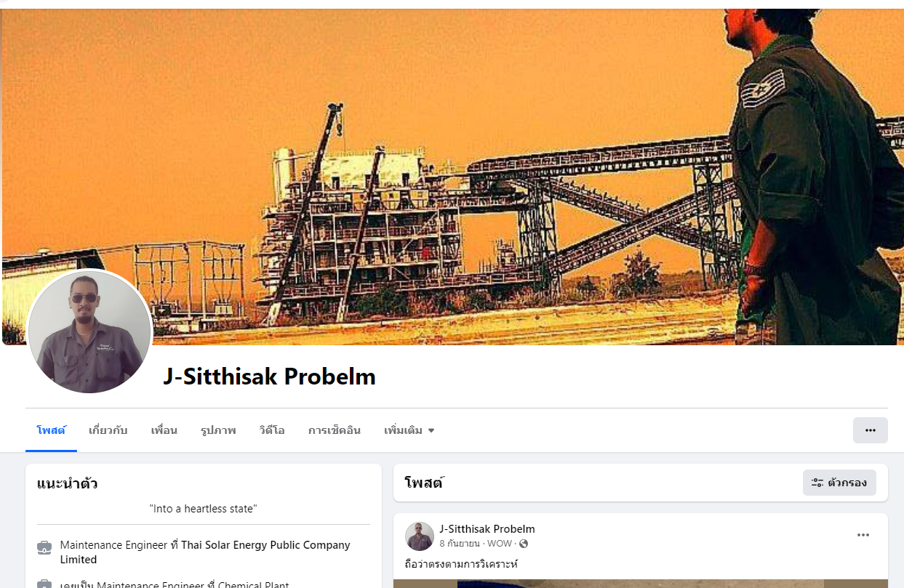Viewport: 904px width, 588px height.
Task: Open the post's three-dots menu
Action: (863, 535)
